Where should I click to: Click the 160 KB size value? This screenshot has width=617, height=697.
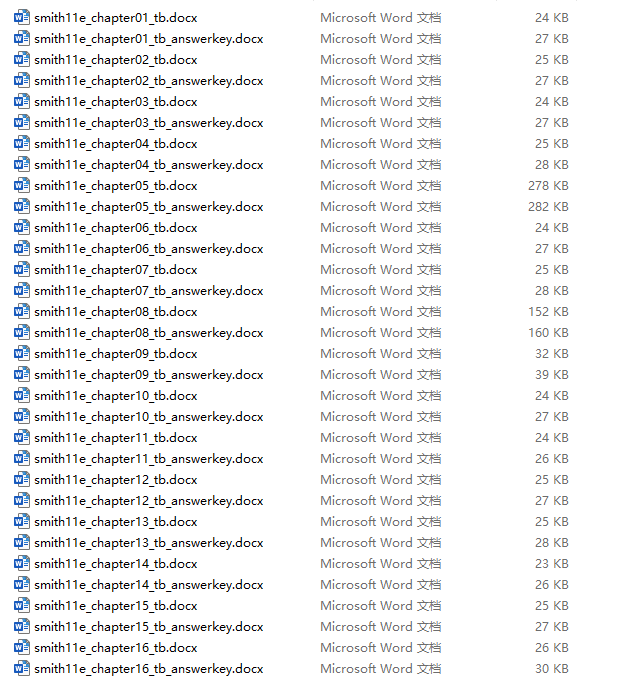pyautogui.click(x=548, y=332)
